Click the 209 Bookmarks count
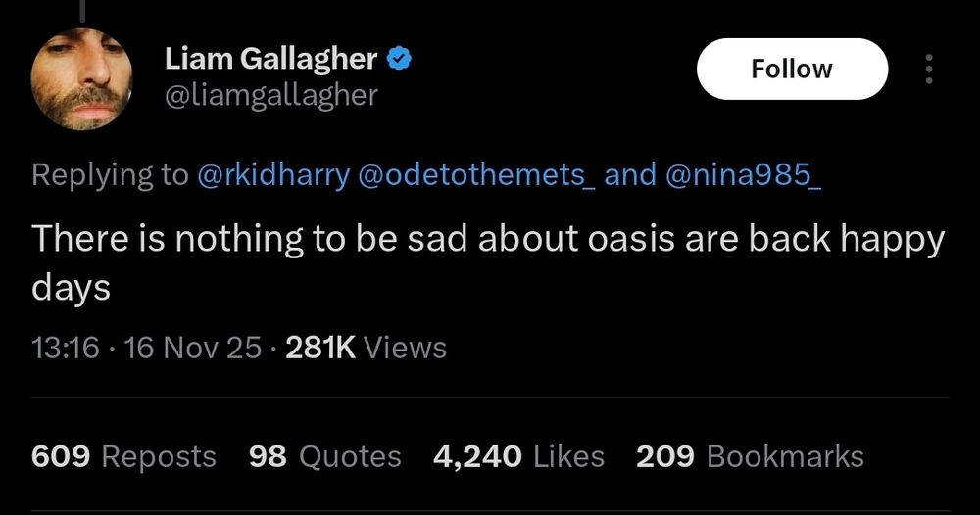Image resolution: width=980 pixels, height=515 pixels. click(750, 456)
